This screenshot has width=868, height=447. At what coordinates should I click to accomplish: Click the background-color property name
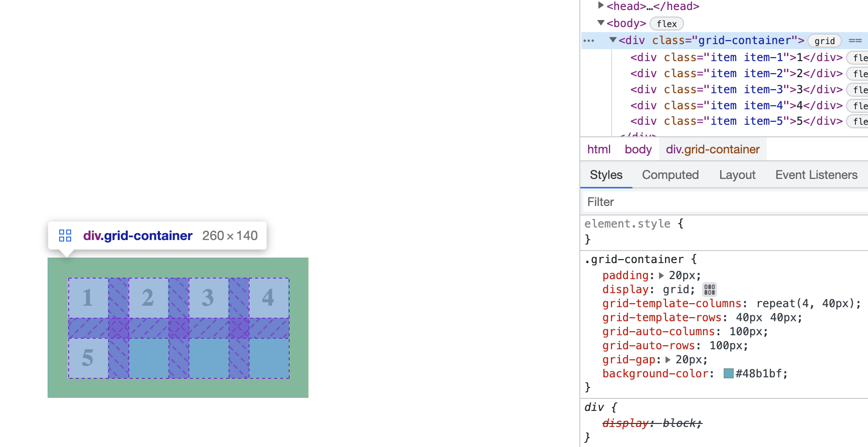(655, 374)
